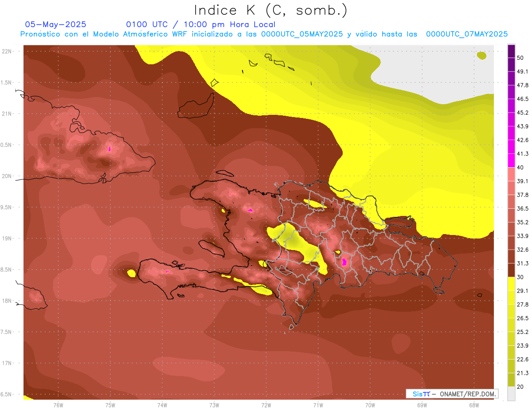
Task: Click the colorbar value 31.3
Action: click(x=523, y=263)
